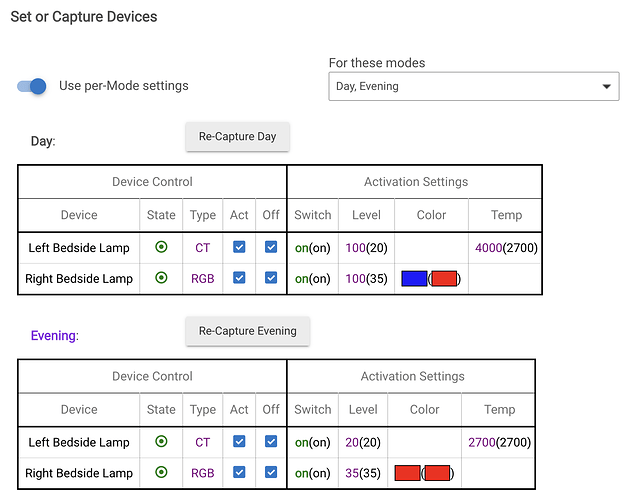Screen dimensions: 628x500
Task: Edit Day level 100 for Right Bedside Lamp
Action: click(x=355, y=278)
